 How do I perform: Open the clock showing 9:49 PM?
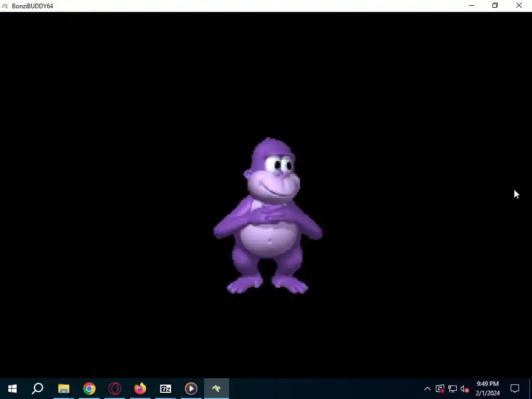487,389
